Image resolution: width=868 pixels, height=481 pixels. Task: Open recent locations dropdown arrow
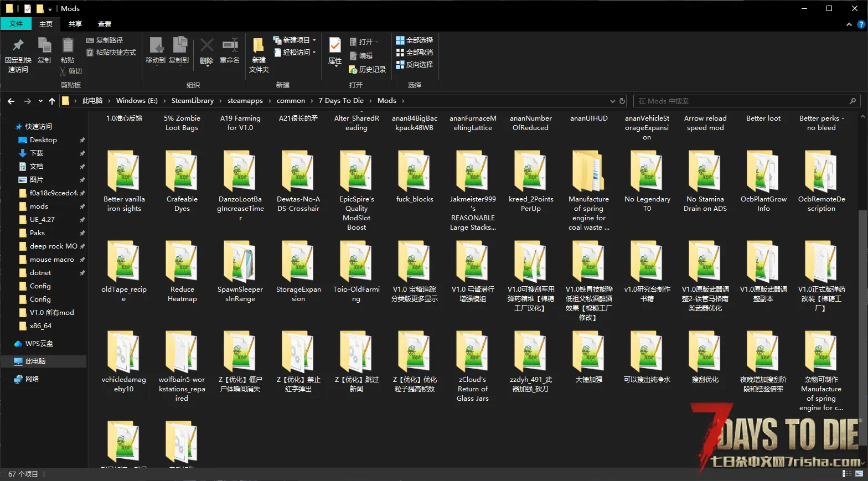pyautogui.click(x=40, y=101)
